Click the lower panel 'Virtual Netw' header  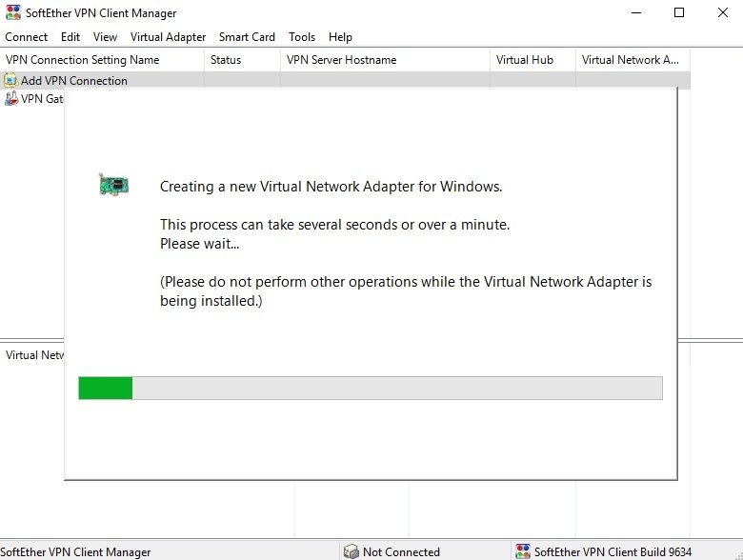34,355
